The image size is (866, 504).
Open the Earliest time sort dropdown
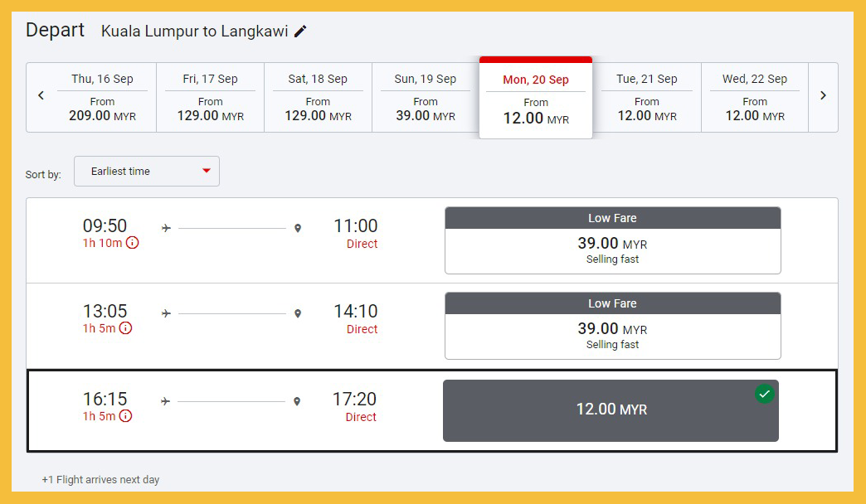[x=147, y=172]
